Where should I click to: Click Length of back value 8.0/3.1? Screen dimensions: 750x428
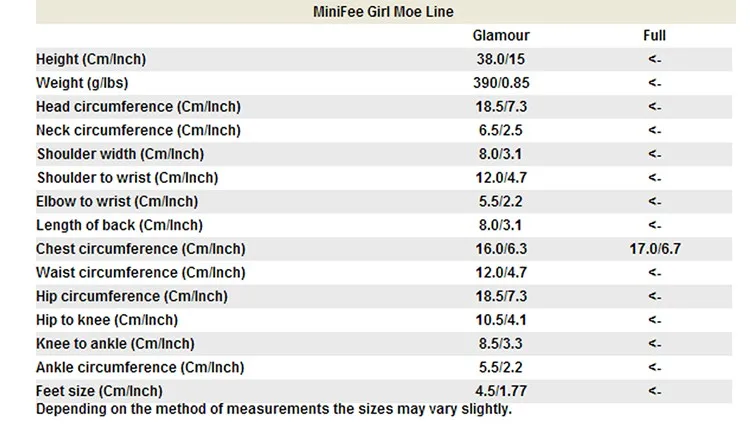pos(500,225)
